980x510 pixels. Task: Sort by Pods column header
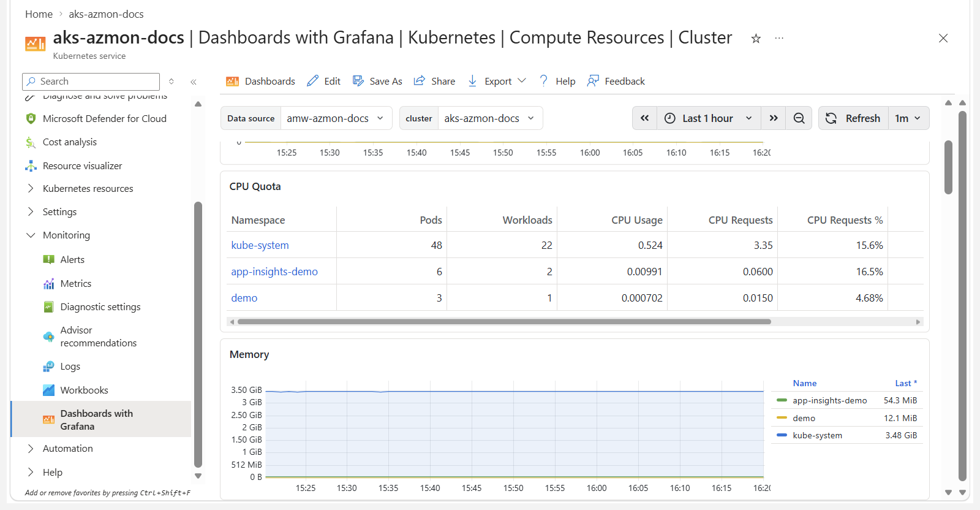[x=431, y=220]
